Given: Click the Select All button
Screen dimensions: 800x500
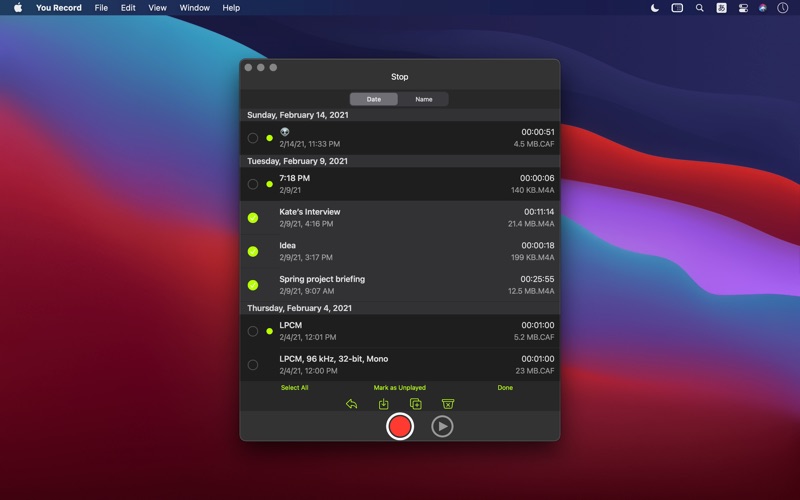Looking at the screenshot, I should coord(294,387).
